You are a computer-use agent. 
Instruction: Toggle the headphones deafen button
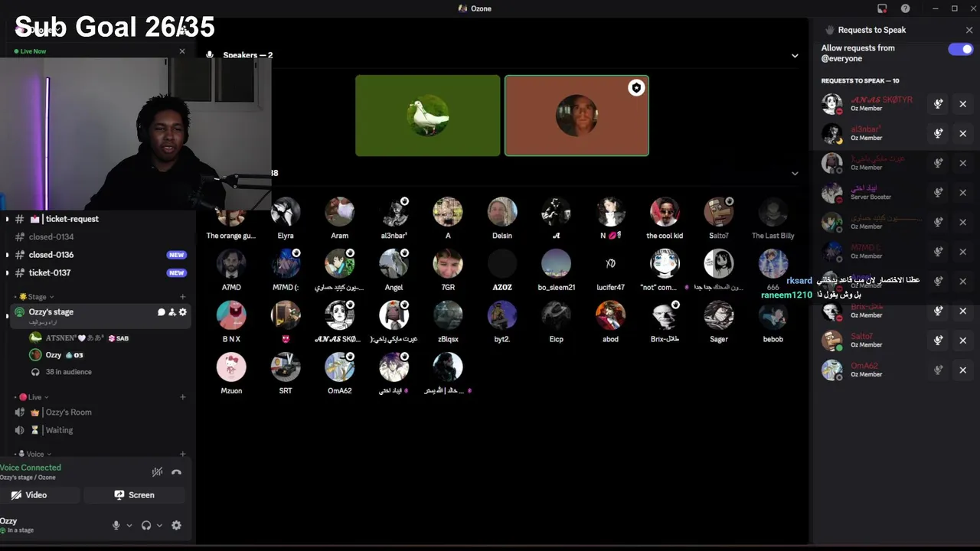pos(146,525)
